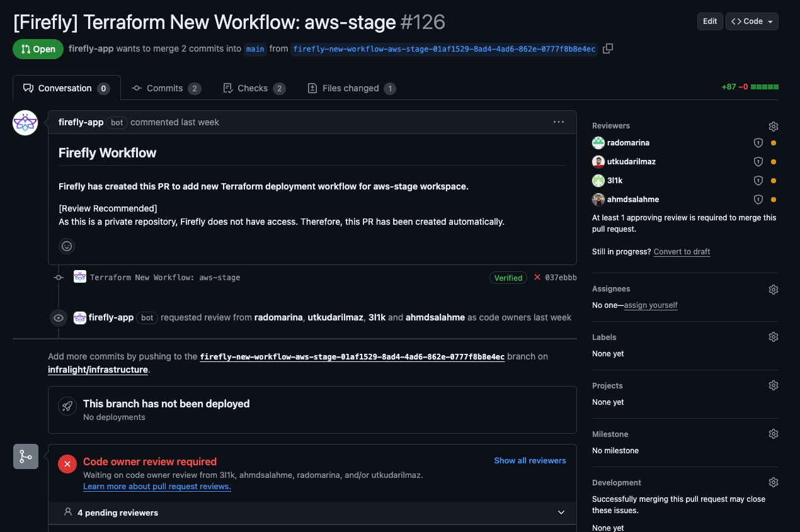Screen dimensions: 800x532
Task: Open the Projects settings gear
Action: pos(774,385)
